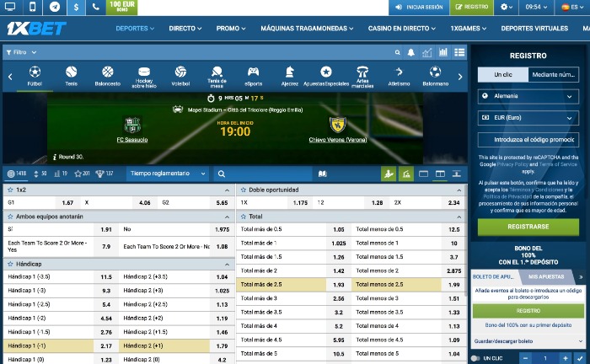Click the market search field
The image size is (590, 364).
tap(263, 174)
